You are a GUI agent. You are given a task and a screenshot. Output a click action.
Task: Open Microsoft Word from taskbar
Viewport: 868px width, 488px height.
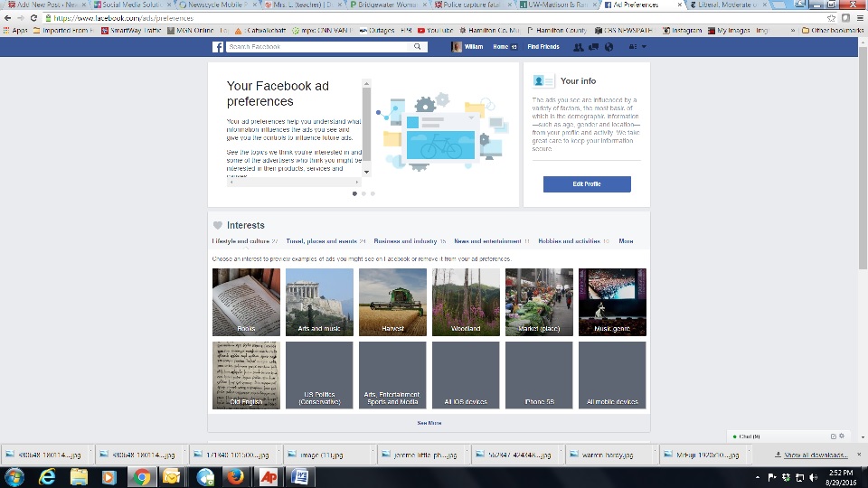[300, 477]
